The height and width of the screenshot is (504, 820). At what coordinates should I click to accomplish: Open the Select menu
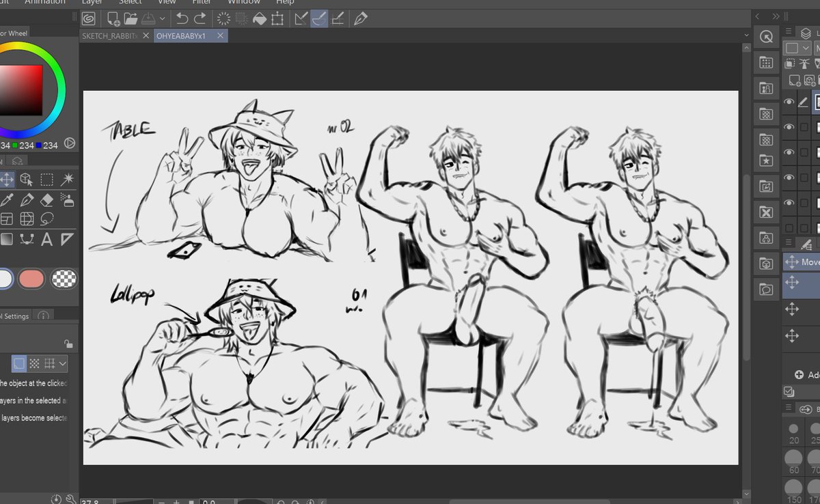point(130,2)
